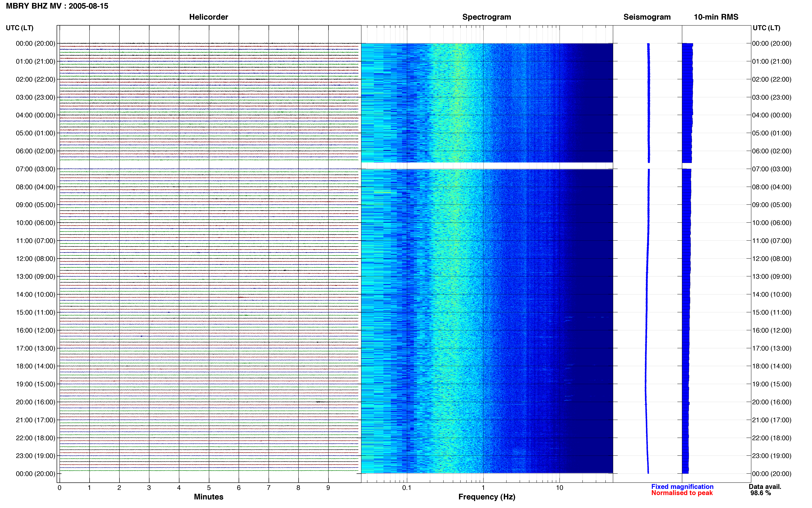
Task: Select the 3 tick label on Minutes axis
Action: [149, 488]
